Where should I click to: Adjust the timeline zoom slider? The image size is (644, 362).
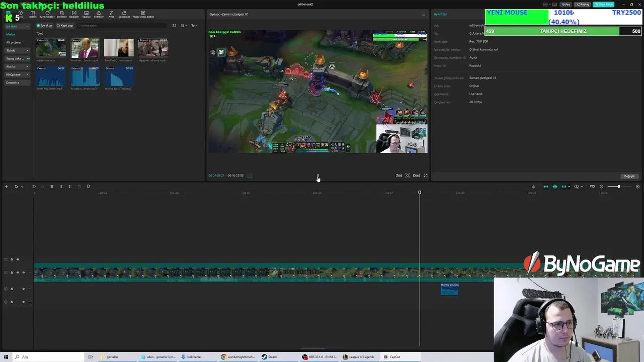click(x=619, y=187)
